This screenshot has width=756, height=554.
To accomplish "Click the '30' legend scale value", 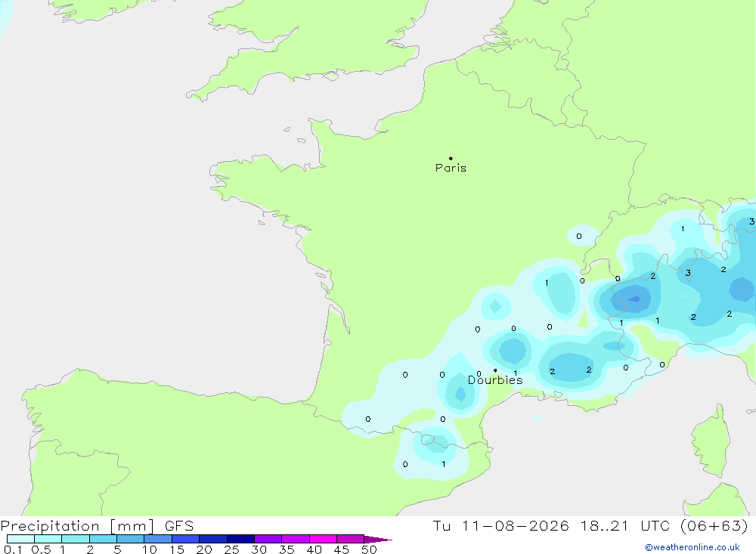I will click(x=259, y=549).
